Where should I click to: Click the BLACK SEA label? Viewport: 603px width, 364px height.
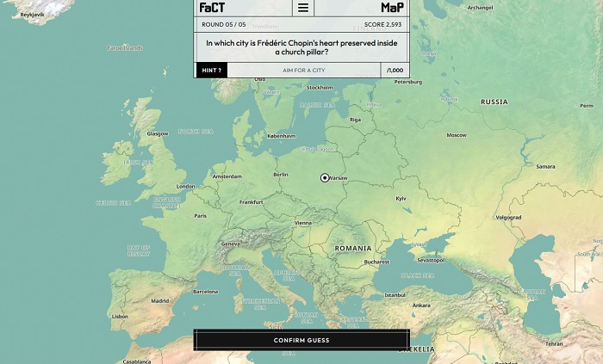[x=417, y=275]
